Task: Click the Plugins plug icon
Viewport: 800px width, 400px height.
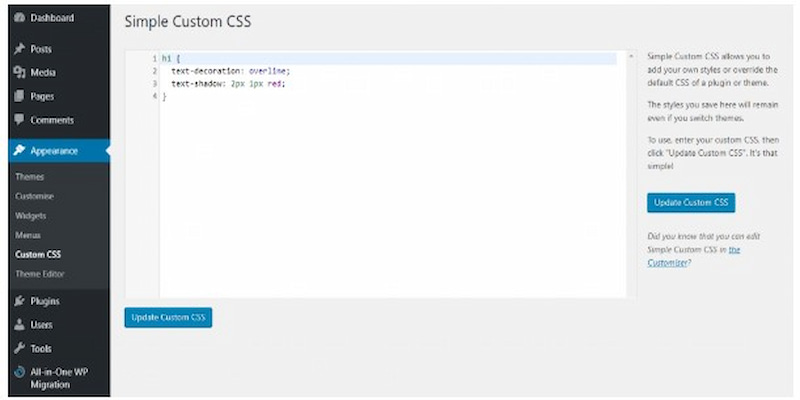Action: tap(18, 301)
